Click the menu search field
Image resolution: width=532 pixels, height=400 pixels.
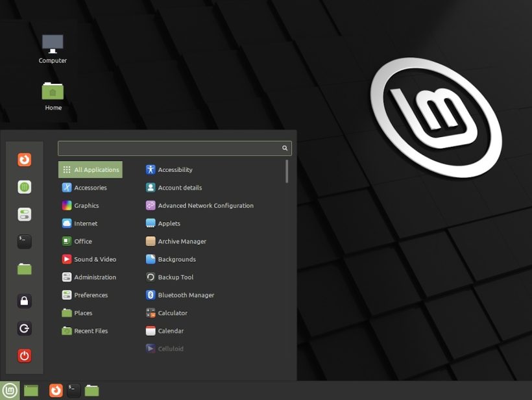[x=173, y=148]
